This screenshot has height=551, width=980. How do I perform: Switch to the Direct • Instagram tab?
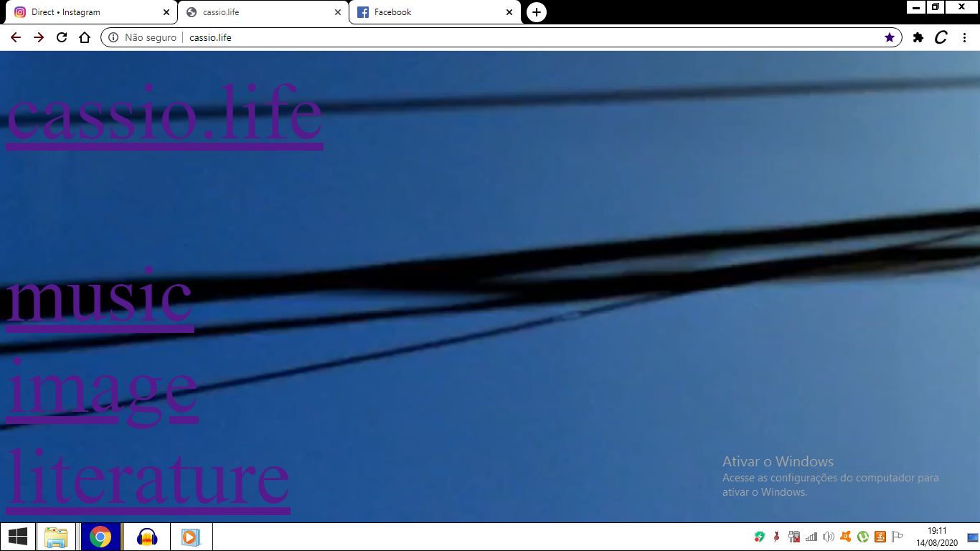[x=90, y=12]
